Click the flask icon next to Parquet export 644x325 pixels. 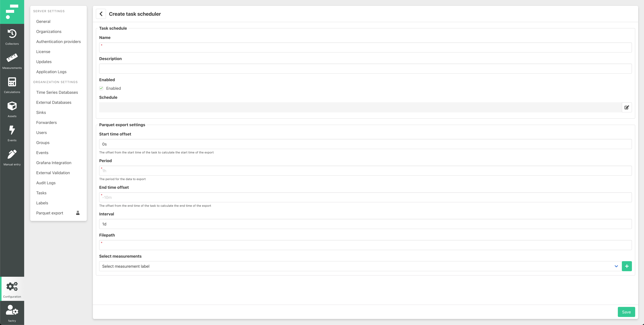[78, 213]
